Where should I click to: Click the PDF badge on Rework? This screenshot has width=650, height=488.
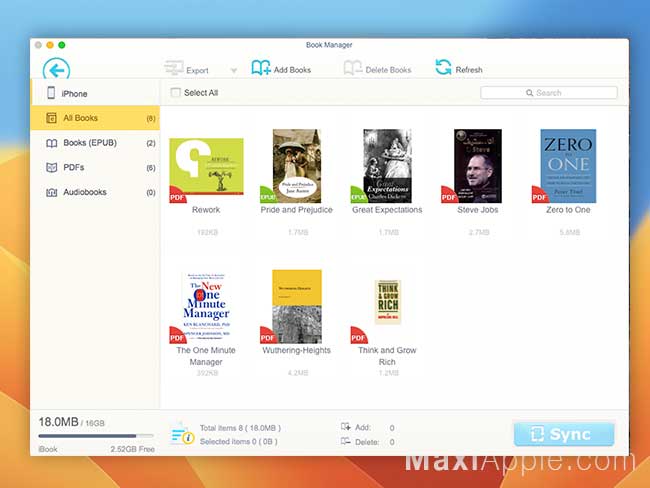point(177,196)
